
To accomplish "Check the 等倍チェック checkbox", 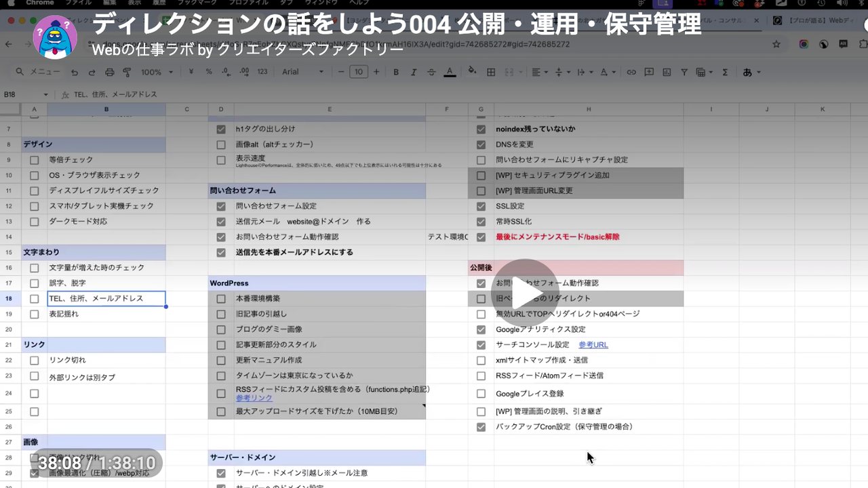I will point(34,160).
